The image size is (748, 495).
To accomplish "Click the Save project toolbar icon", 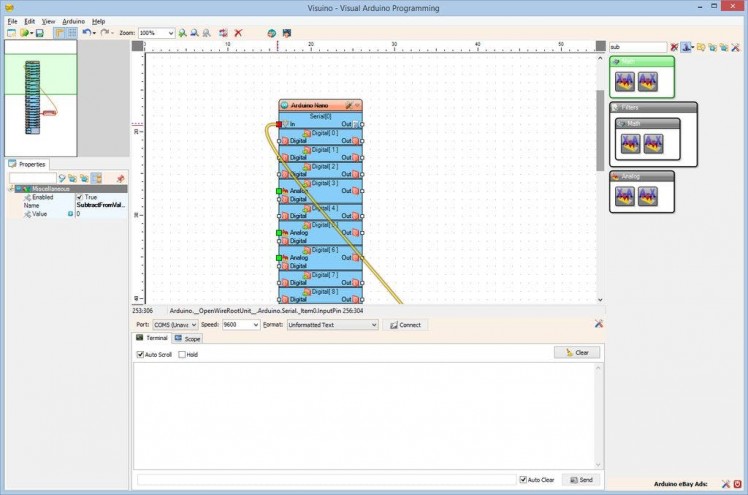I will coord(39,33).
